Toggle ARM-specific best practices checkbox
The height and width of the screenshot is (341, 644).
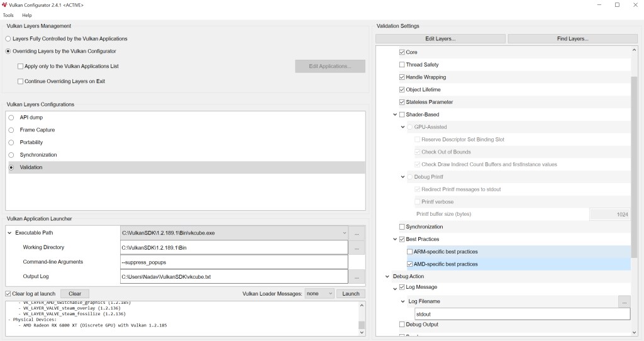tap(410, 252)
